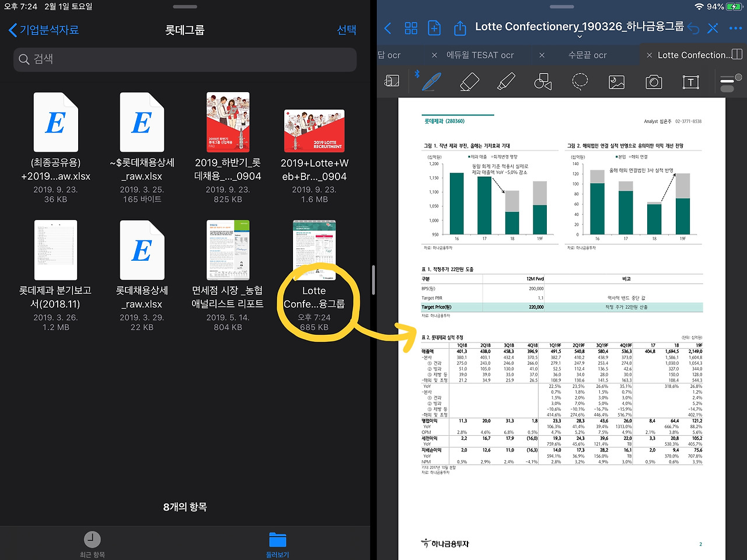Open the 면세점 시장 _농협 애널리스트 리포트 file
Viewport: 747px width, 560px height.
click(228, 275)
